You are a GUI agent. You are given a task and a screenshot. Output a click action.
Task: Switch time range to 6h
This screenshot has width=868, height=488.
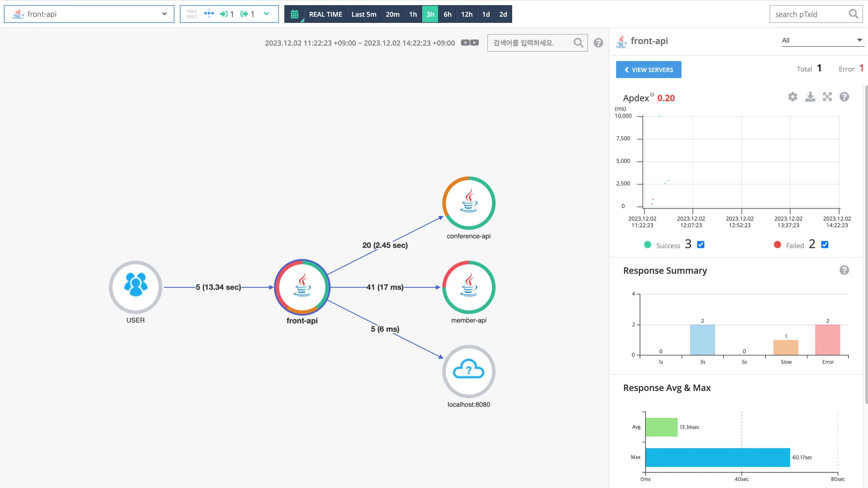coord(447,14)
